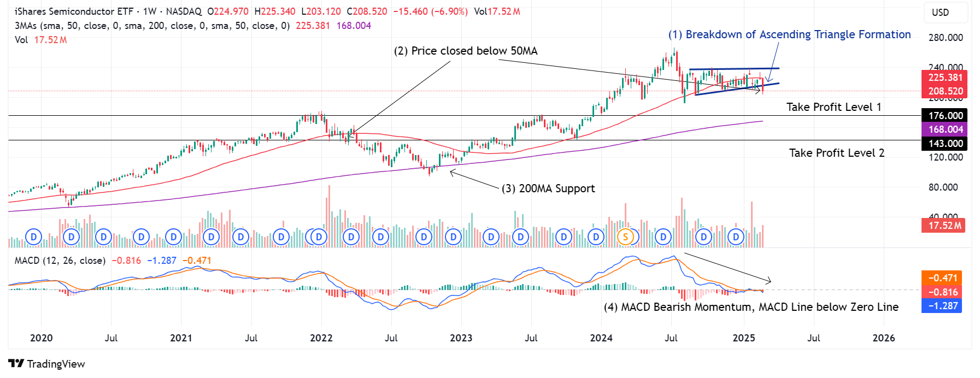Viewport: 980px width, 378px height.
Task: Click the close price value C208.520
Action: pos(367,11)
